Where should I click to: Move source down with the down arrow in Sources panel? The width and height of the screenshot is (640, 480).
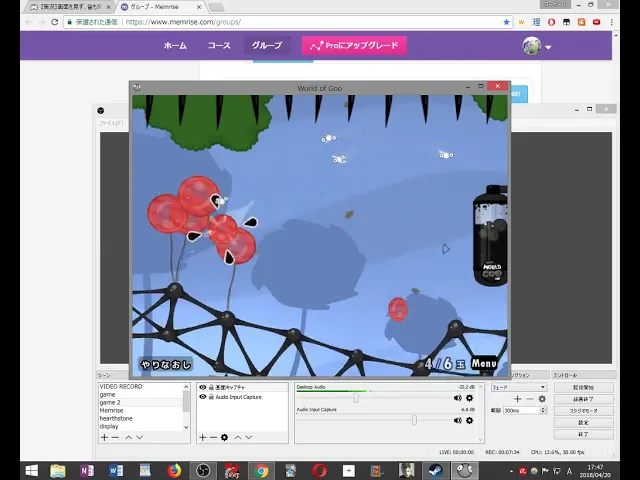(249, 437)
